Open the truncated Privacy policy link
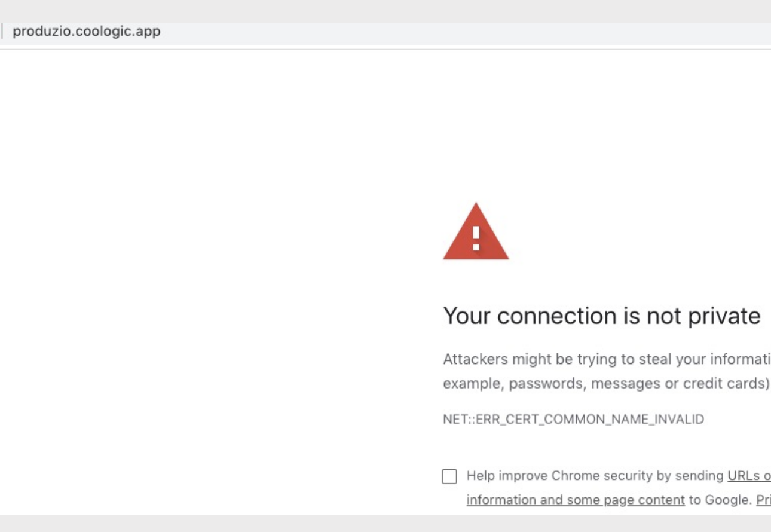 [763, 500]
